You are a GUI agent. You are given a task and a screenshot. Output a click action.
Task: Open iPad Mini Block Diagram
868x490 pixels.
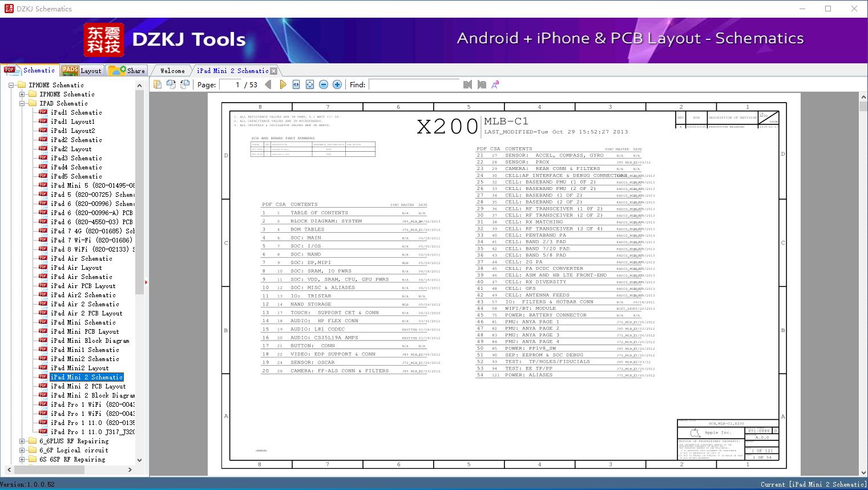point(90,341)
